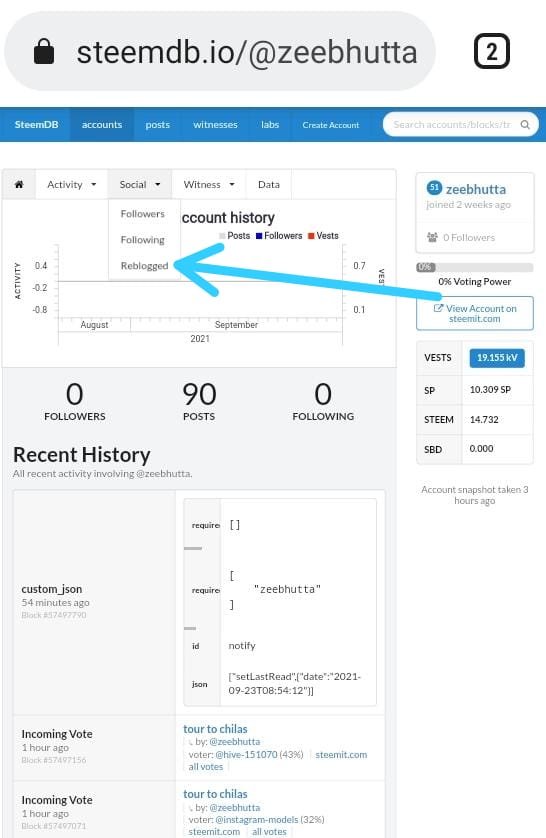Click Block #57497790 under custom_json
This screenshot has height=838, width=546.
pyautogui.click(x=53, y=615)
